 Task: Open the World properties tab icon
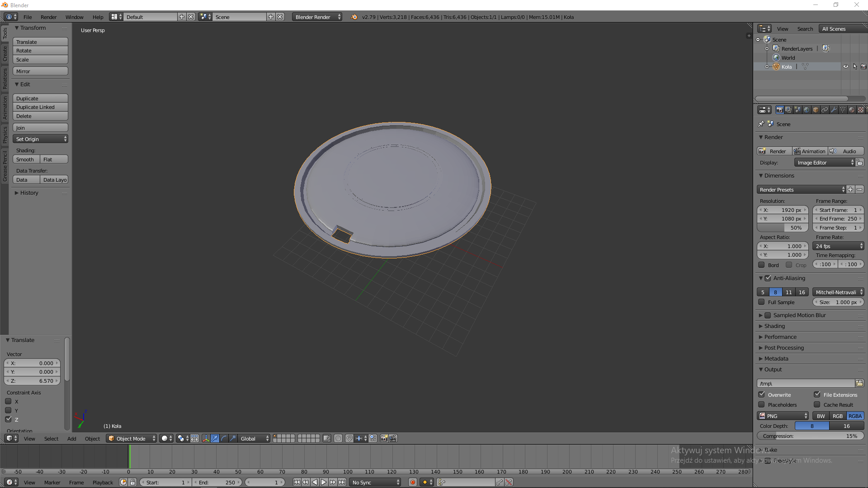pyautogui.click(x=807, y=110)
